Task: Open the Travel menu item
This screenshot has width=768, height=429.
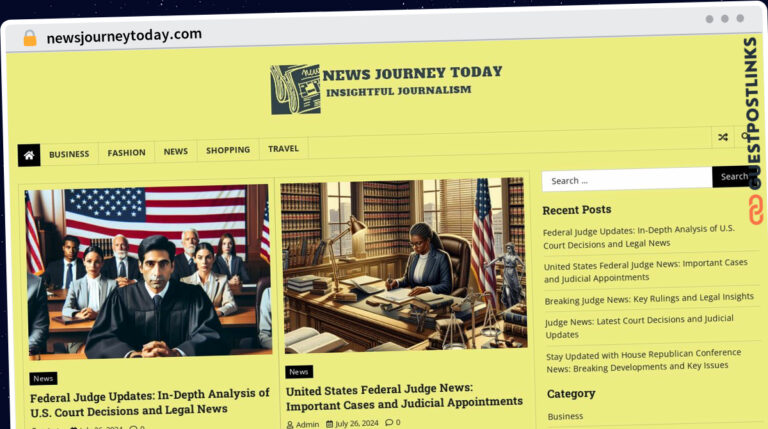Action: [x=283, y=148]
